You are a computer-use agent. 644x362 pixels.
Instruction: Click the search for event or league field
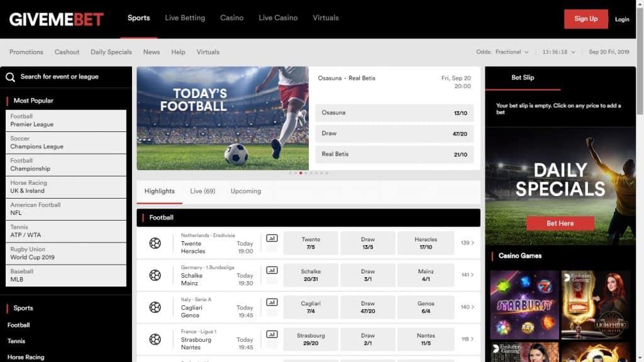(66, 77)
